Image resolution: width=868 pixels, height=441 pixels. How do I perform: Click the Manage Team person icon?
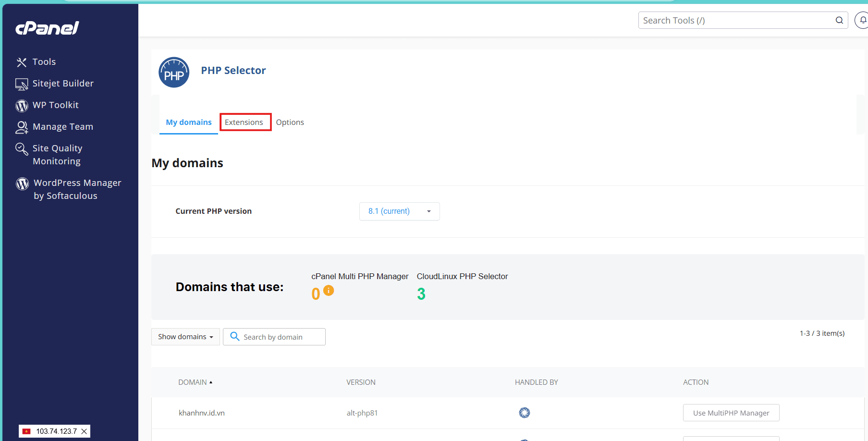[22, 127]
